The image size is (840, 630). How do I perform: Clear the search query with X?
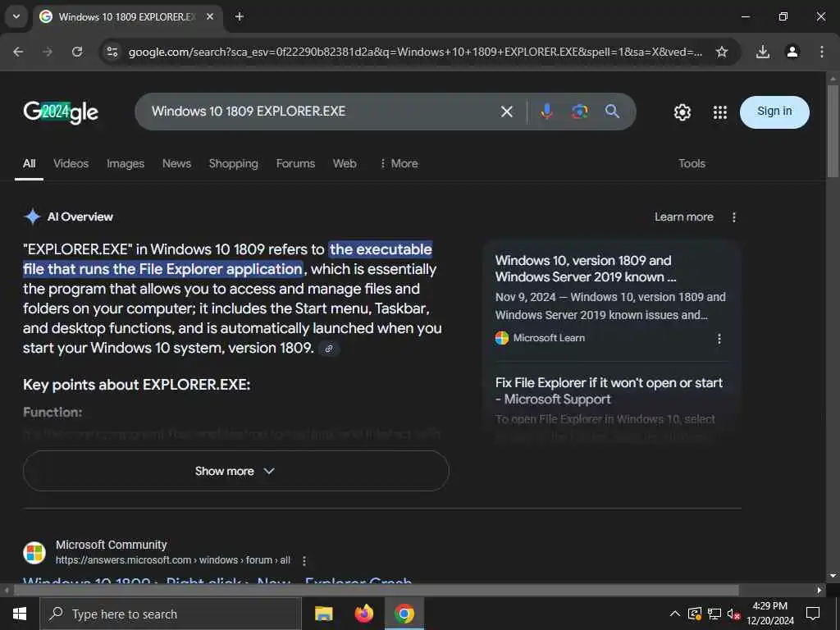506,112
